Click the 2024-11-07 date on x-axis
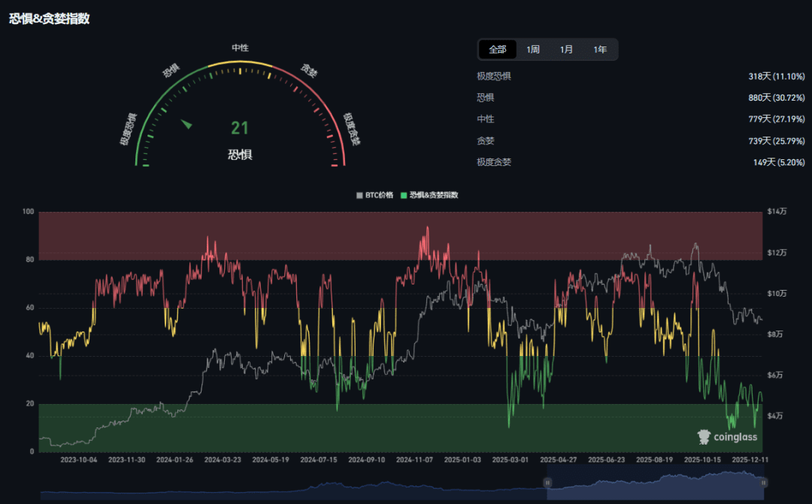 414,459
